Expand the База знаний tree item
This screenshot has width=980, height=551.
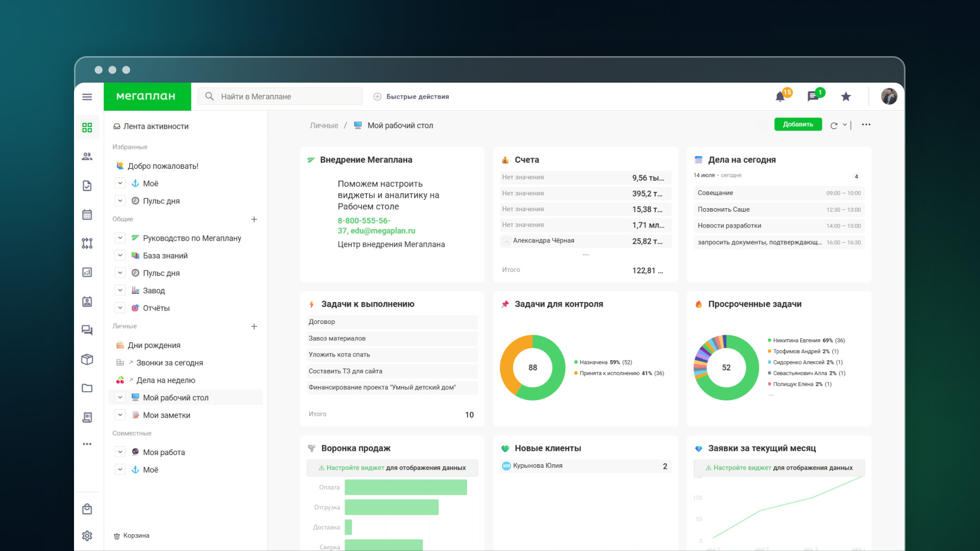[120, 255]
